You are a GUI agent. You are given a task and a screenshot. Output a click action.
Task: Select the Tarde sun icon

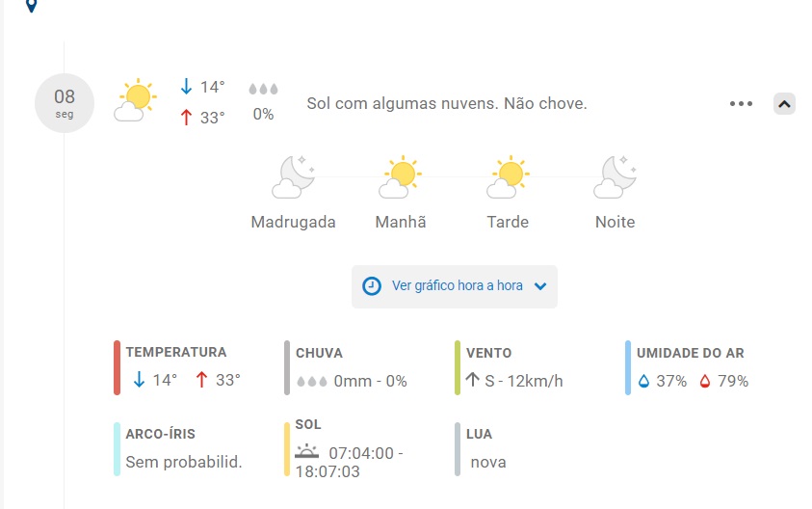point(508,176)
